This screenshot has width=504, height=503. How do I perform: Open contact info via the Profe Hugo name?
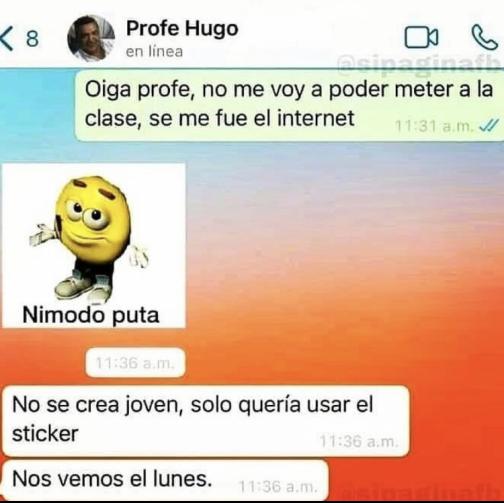point(182,29)
